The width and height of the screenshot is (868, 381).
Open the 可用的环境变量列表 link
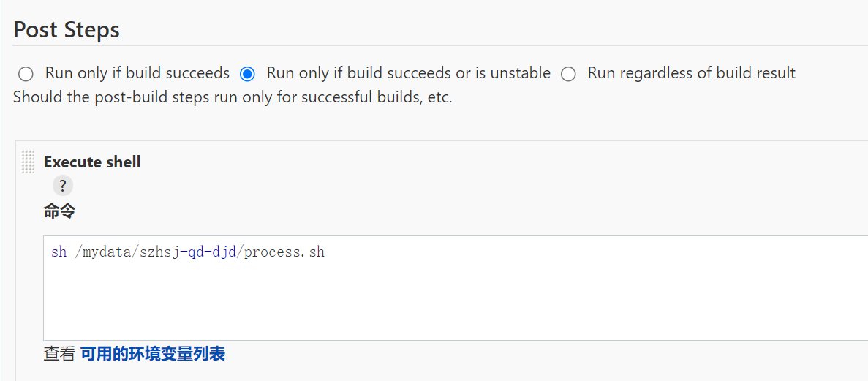tap(152, 354)
